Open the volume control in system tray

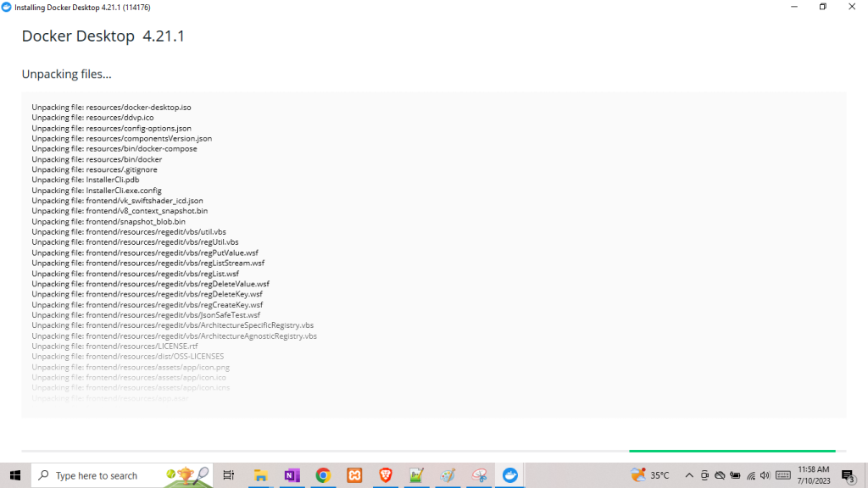coord(765,475)
